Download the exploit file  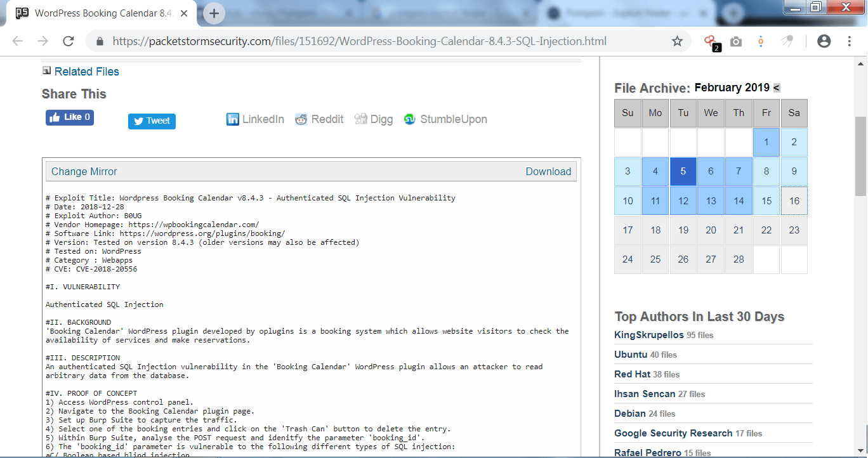[x=548, y=171]
